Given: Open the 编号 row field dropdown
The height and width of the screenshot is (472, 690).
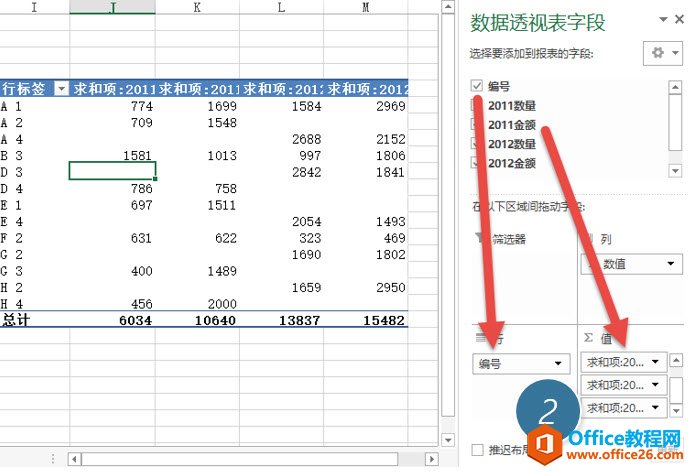Looking at the screenshot, I should [558, 363].
